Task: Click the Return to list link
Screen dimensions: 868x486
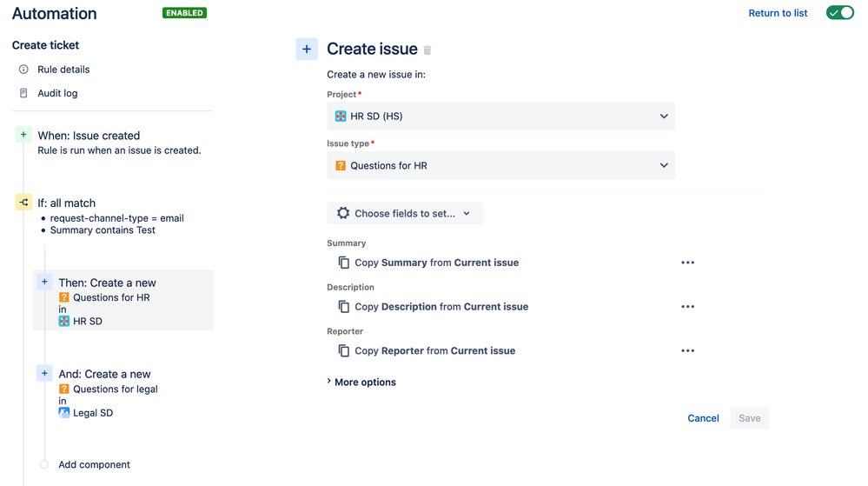Action: click(x=778, y=13)
